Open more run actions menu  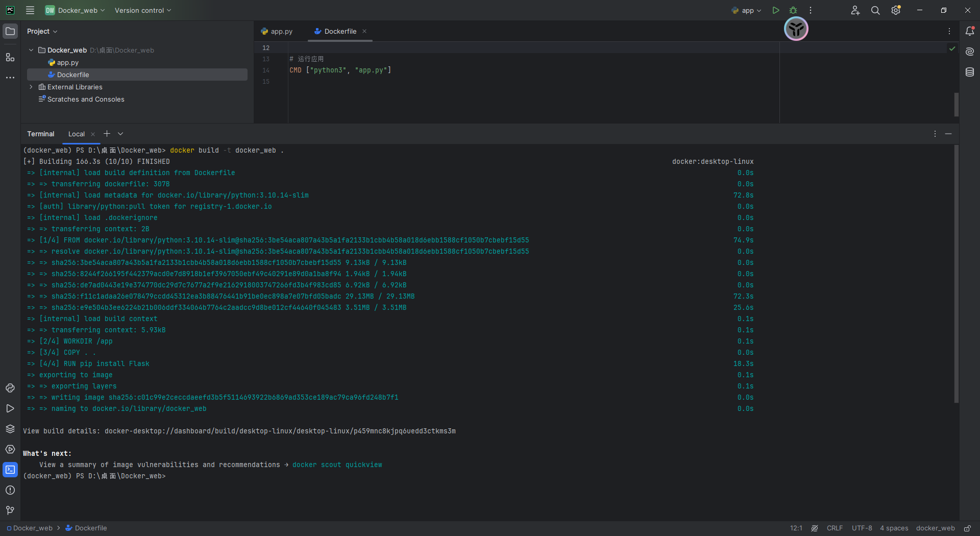[811, 10]
